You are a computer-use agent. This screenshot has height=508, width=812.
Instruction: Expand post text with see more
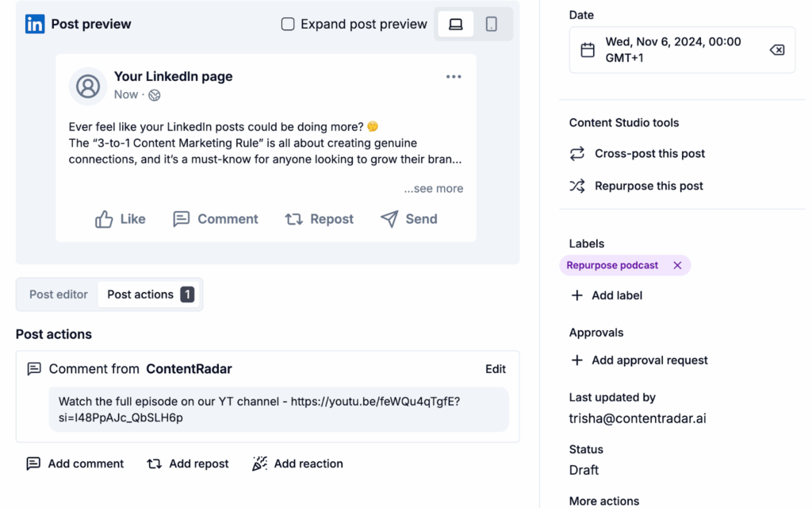433,189
